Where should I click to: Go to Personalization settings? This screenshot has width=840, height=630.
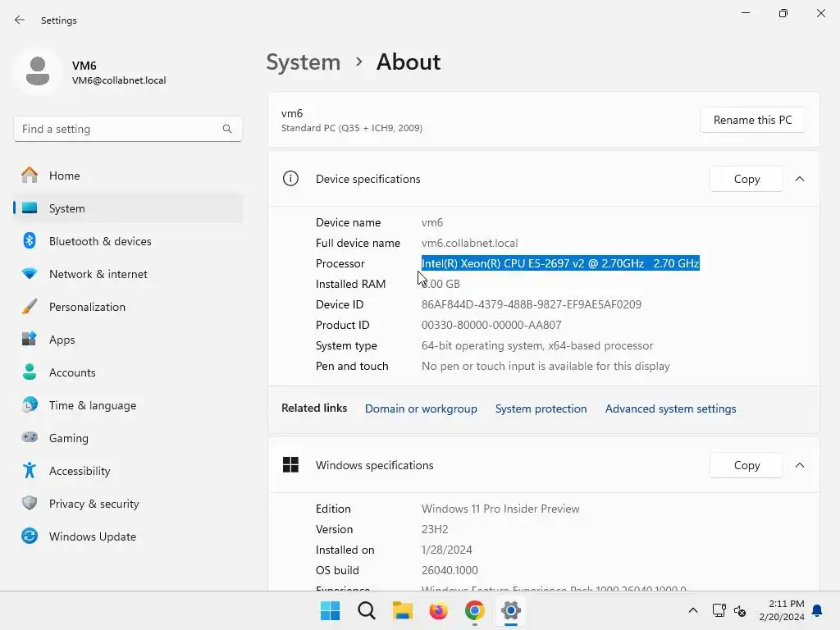point(128,307)
